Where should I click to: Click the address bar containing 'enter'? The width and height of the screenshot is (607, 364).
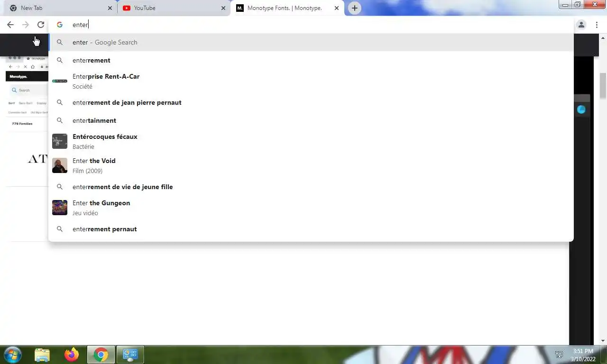(311, 25)
